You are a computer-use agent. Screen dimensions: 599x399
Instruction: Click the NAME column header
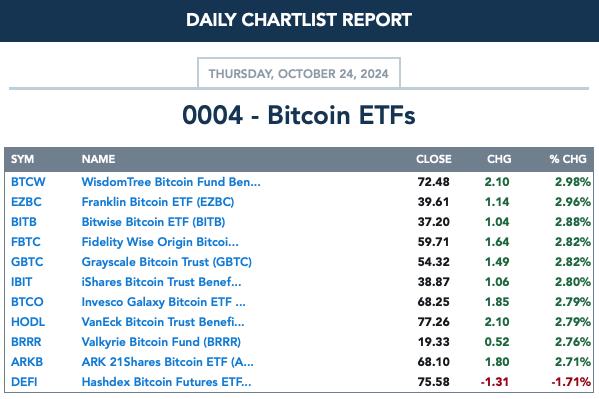pyautogui.click(x=98, y=159)
